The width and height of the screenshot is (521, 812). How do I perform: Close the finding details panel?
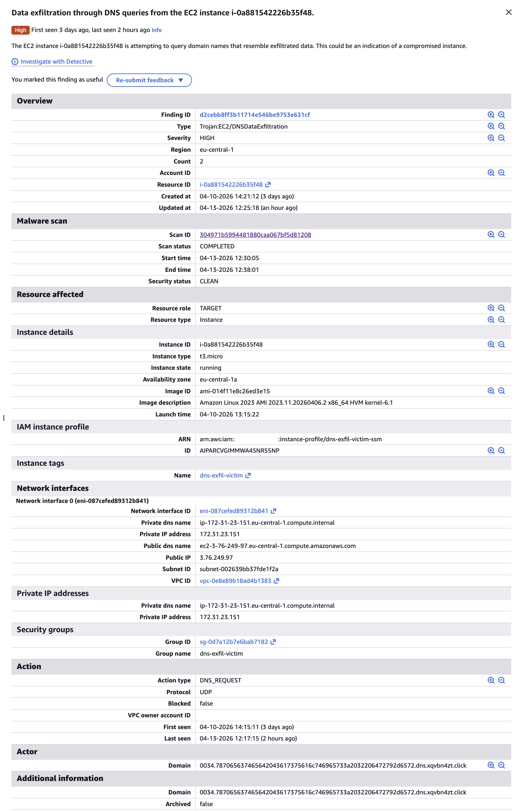tap(508, 12)
